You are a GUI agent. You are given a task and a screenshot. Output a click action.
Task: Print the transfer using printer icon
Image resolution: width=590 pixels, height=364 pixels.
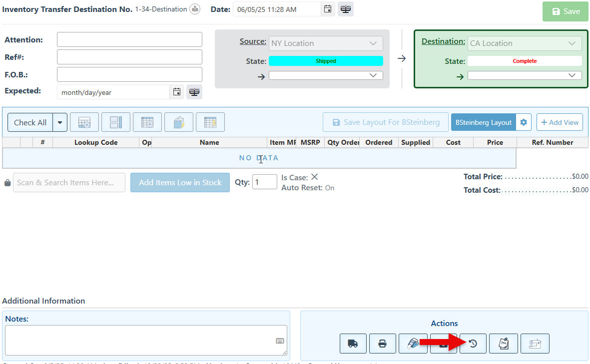point(382,344)
